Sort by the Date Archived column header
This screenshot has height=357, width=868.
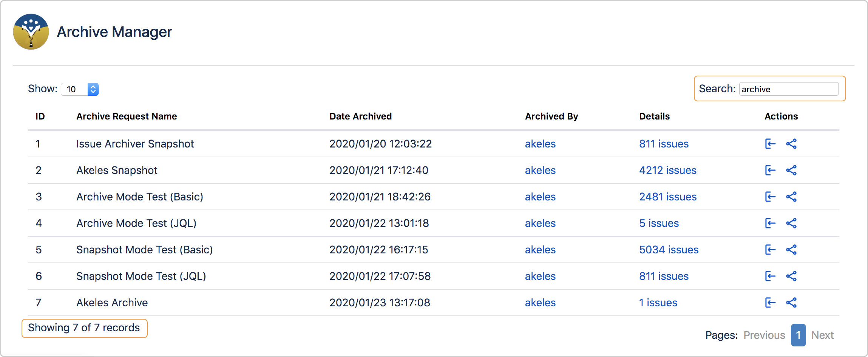[x=361, y=116]
